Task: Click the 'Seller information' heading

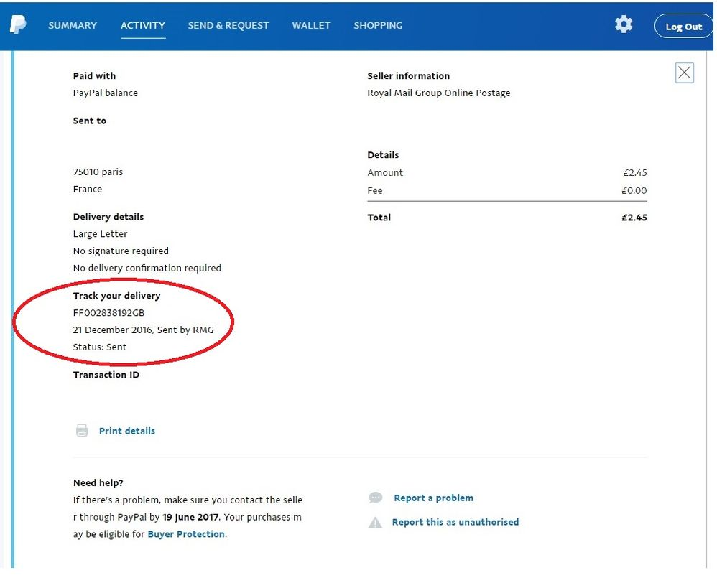Action: (x=408, y=76)
